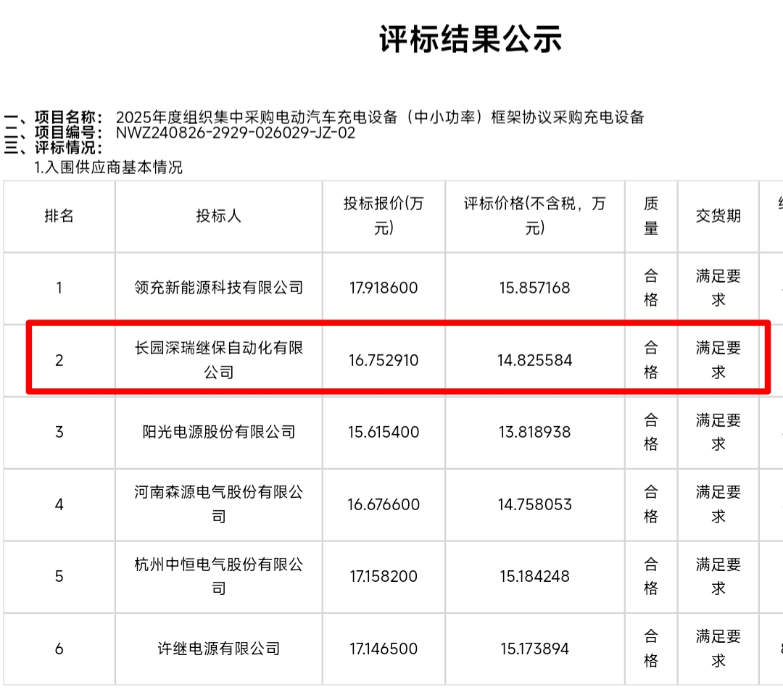783x700 pixels.
Task: Select the project name line starting with 2025年度
Action: point(380,117)
